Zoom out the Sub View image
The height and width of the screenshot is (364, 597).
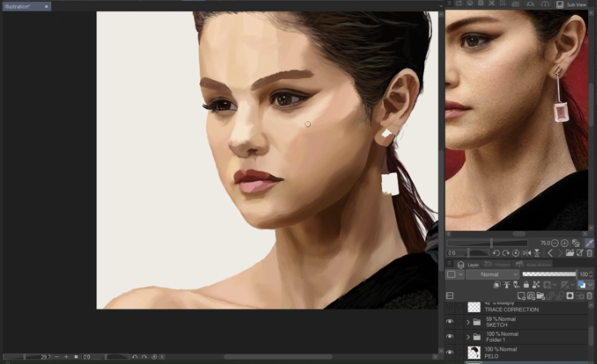(x=554, y=243)
